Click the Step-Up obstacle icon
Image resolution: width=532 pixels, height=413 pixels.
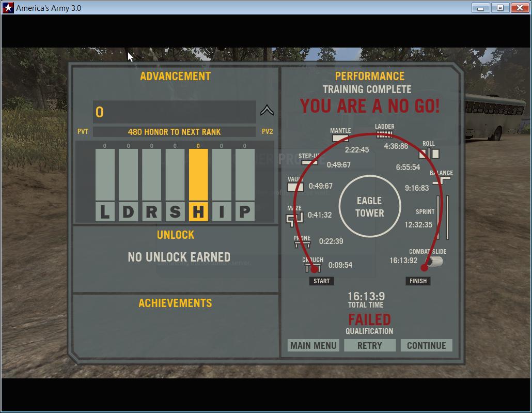click(310, 162)
